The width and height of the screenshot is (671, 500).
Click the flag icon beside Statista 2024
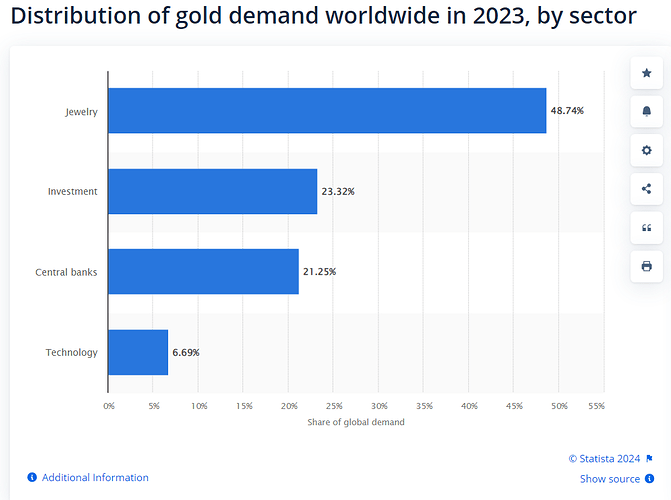649,459
